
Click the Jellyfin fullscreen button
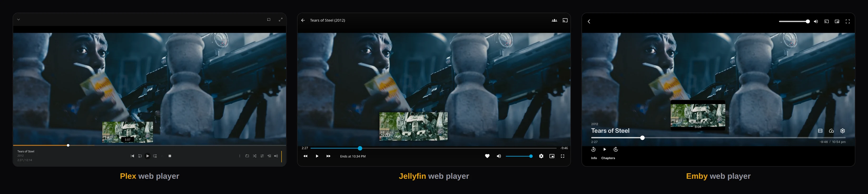pyautogui.click(x=562, y=156)
